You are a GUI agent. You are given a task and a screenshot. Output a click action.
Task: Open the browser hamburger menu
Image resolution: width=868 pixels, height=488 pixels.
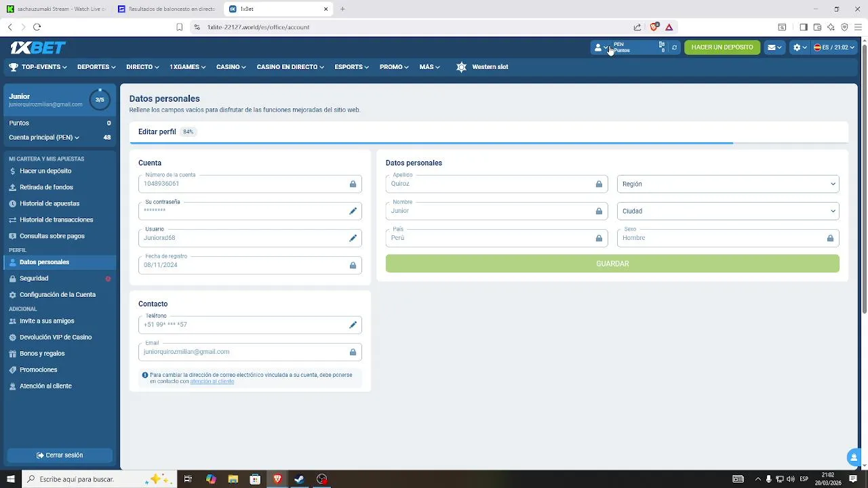click(858, 27)
